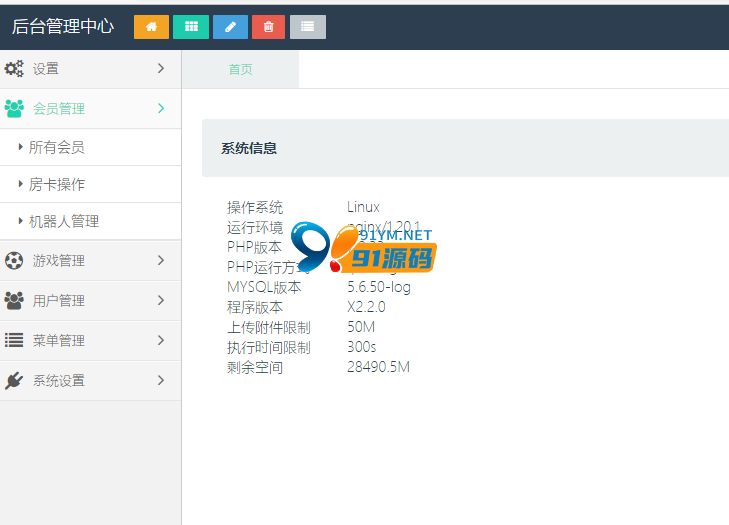
Task: Click the 剩余空间 label
Action: pyautogui.click(x=255, y=367)
